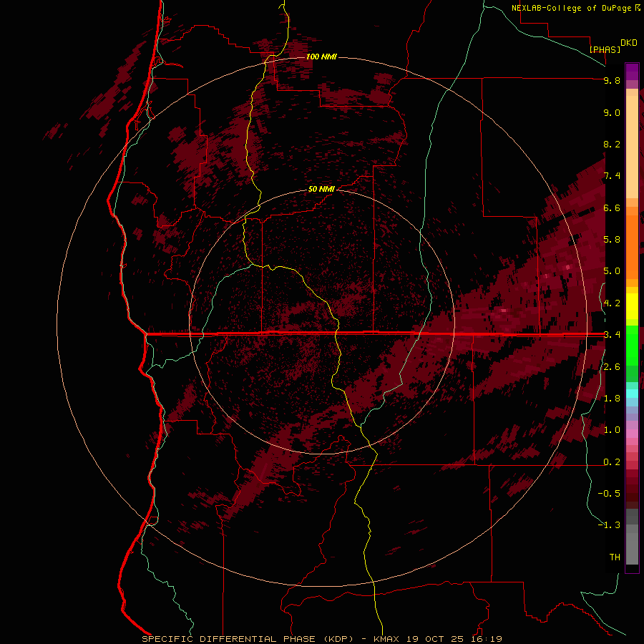The width and height of the screenshot is (644, 644).
Task: Click the 5.8 scale value
Action: coord(612,240)
